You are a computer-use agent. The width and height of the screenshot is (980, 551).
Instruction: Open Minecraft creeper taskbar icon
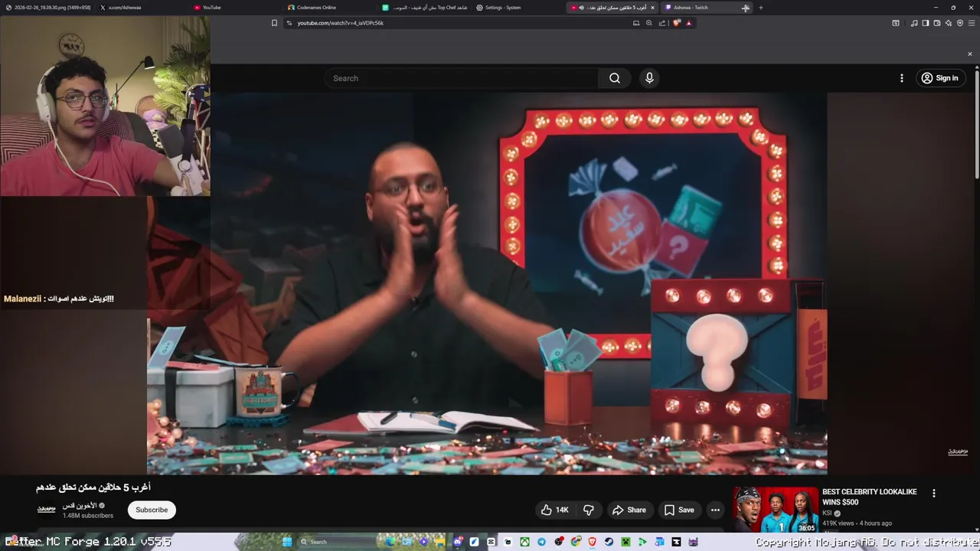pos(626,542)
